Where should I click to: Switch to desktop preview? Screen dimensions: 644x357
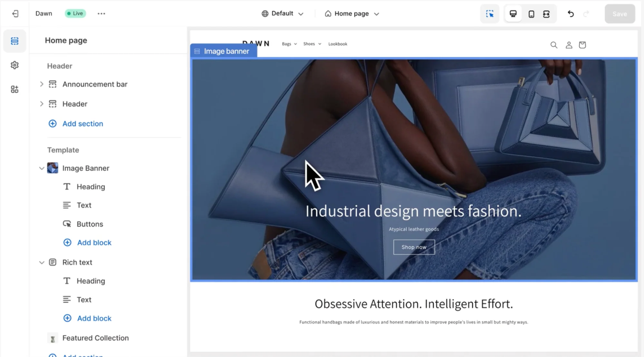pyautogui.click(x=513, y=14)
